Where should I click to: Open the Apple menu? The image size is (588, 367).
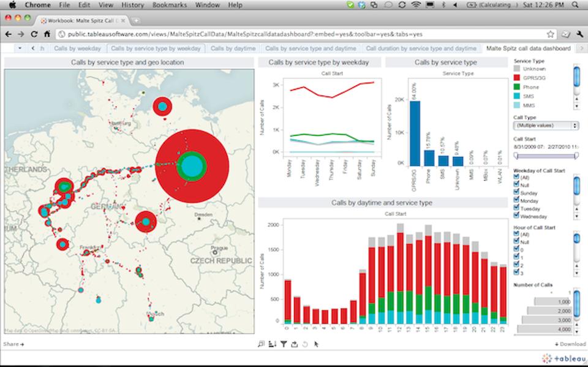click(12, 5)
